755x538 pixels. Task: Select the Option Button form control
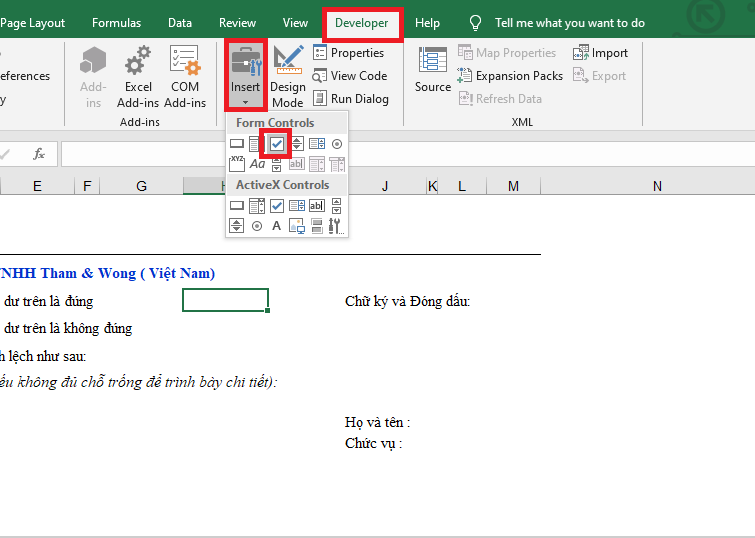[337, 144]
